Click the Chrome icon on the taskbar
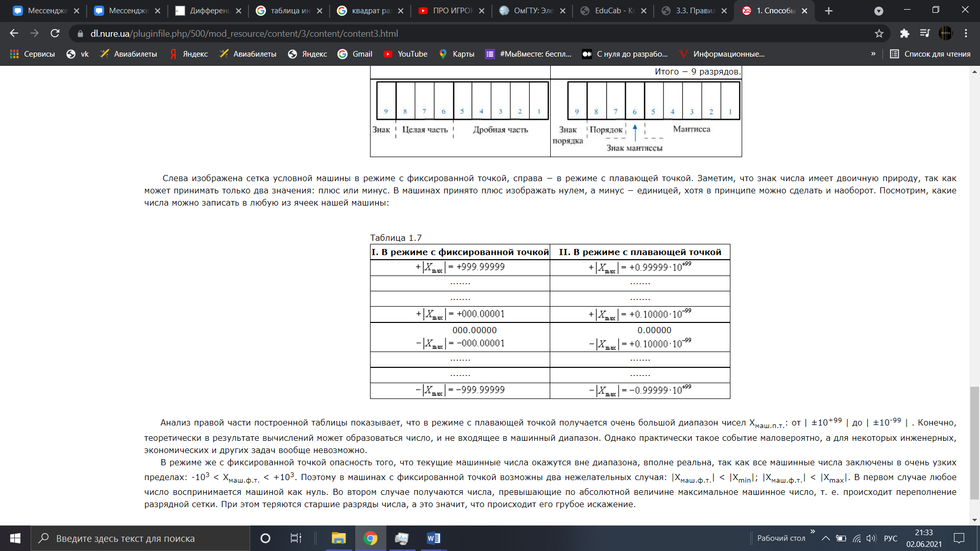This screenshot has height=551, width=980. (370, 538)
